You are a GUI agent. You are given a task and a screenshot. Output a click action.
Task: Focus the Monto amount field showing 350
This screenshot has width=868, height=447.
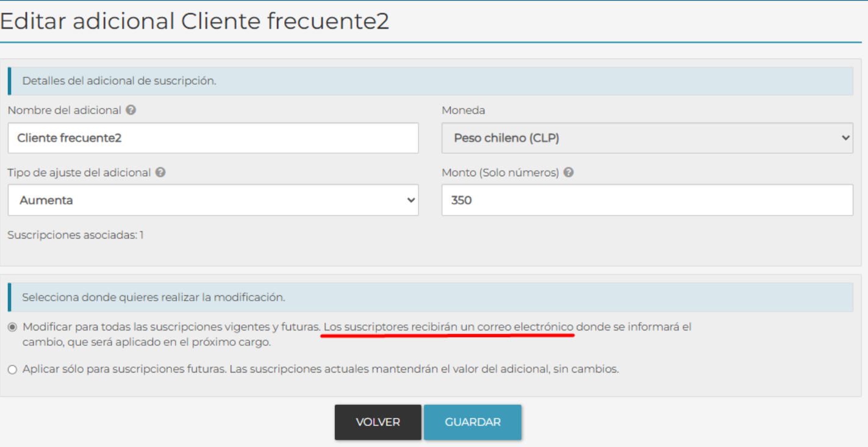647,200
